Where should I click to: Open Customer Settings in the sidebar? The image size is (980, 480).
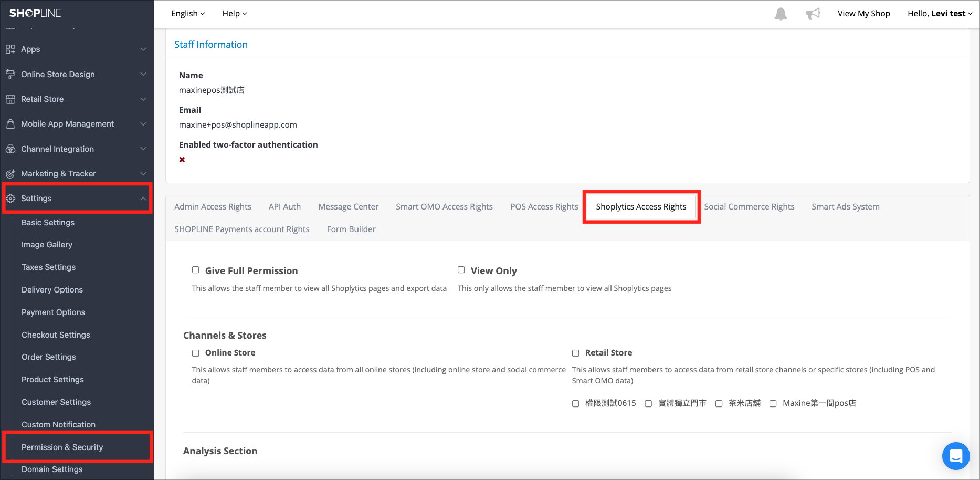[56, 402]
